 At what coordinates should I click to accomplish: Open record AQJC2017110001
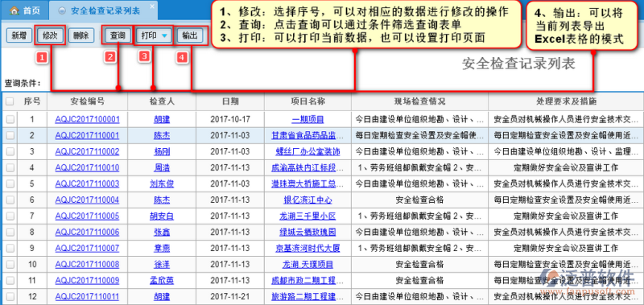pyautogui.click(x=87, y=135)
